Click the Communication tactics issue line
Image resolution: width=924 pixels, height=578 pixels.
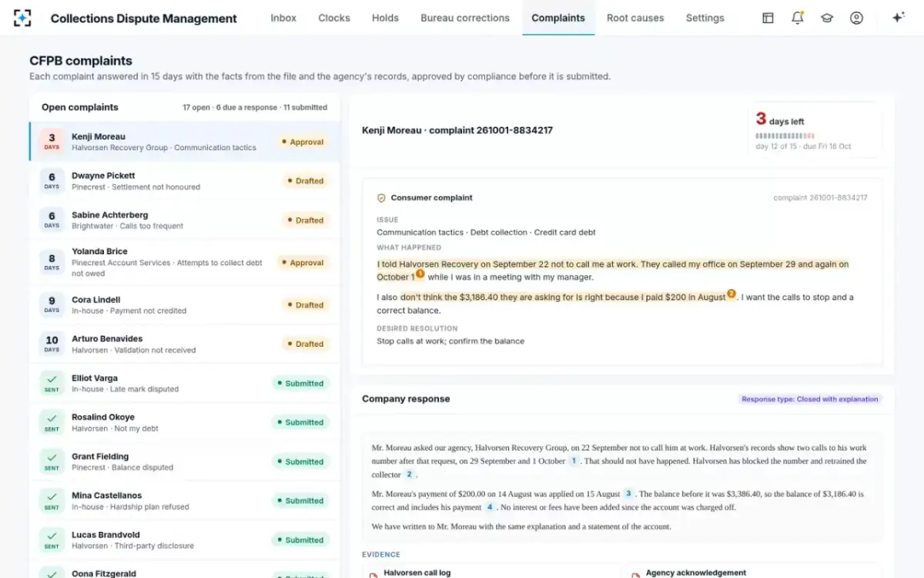pos(486,232)
